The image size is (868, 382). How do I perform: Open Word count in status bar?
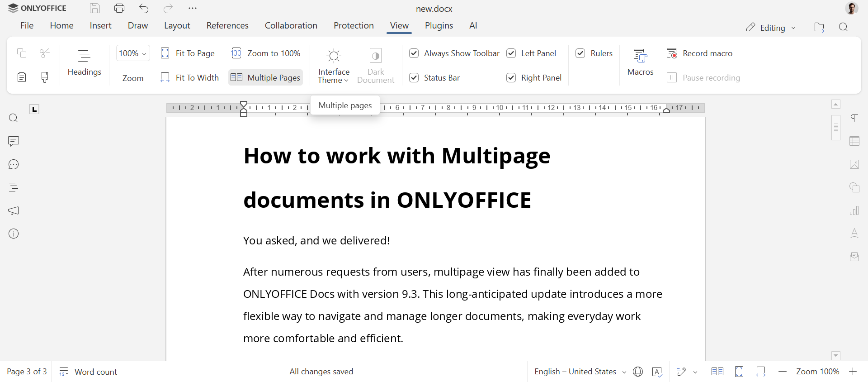89,372
